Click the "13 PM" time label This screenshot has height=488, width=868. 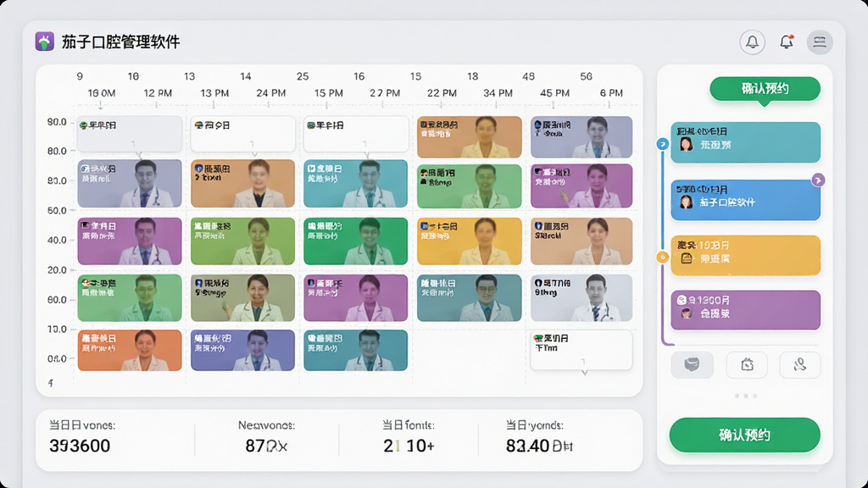[x=214, y=93]
